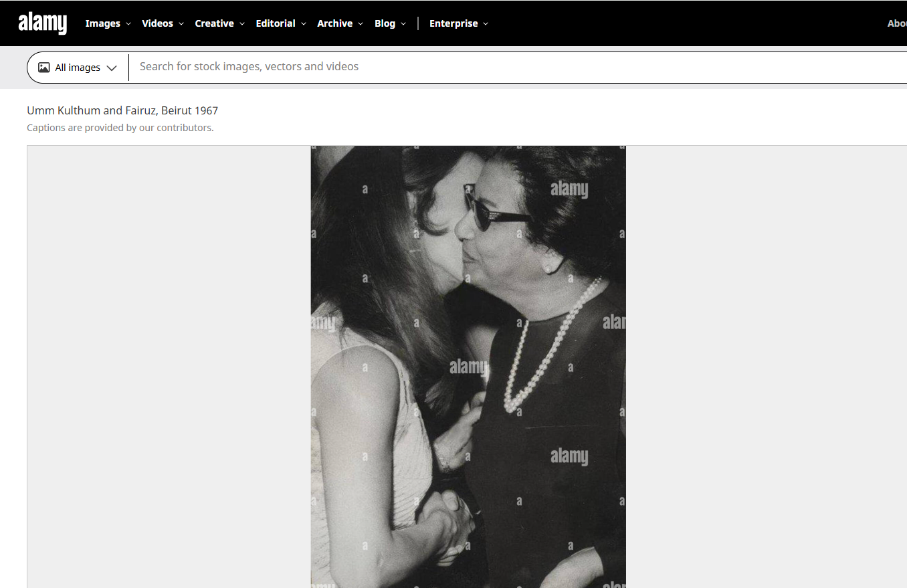This screenshot has height=588, width=907.
Task: Select the Creative menu item
Action: pos(214,23)
